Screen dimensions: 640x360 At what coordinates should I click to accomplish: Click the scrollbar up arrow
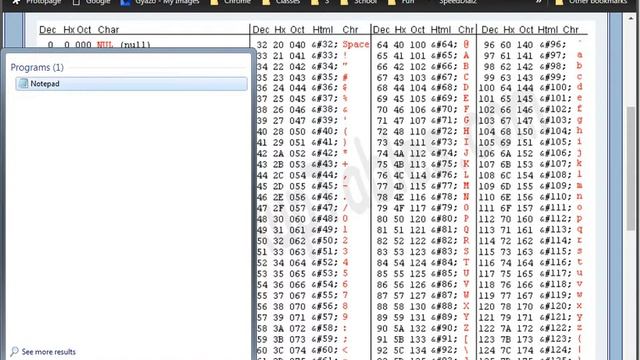pos(631,18)
